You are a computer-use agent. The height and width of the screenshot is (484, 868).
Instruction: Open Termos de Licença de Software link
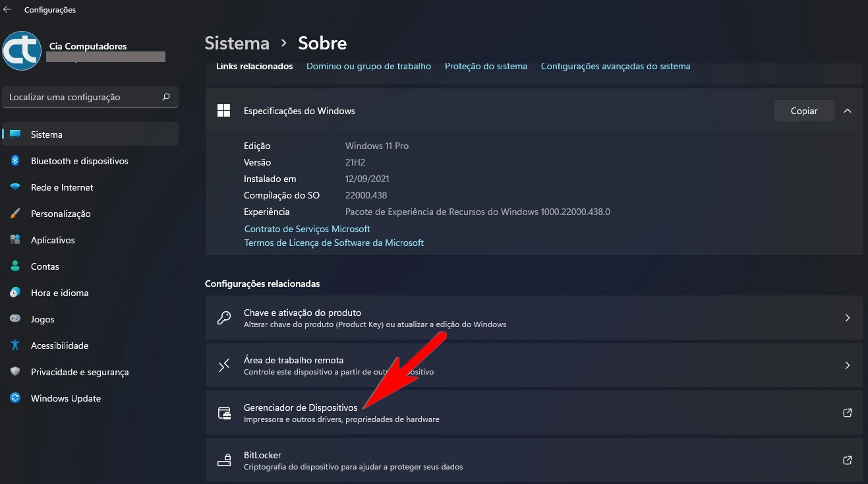[x=334, y=243]
